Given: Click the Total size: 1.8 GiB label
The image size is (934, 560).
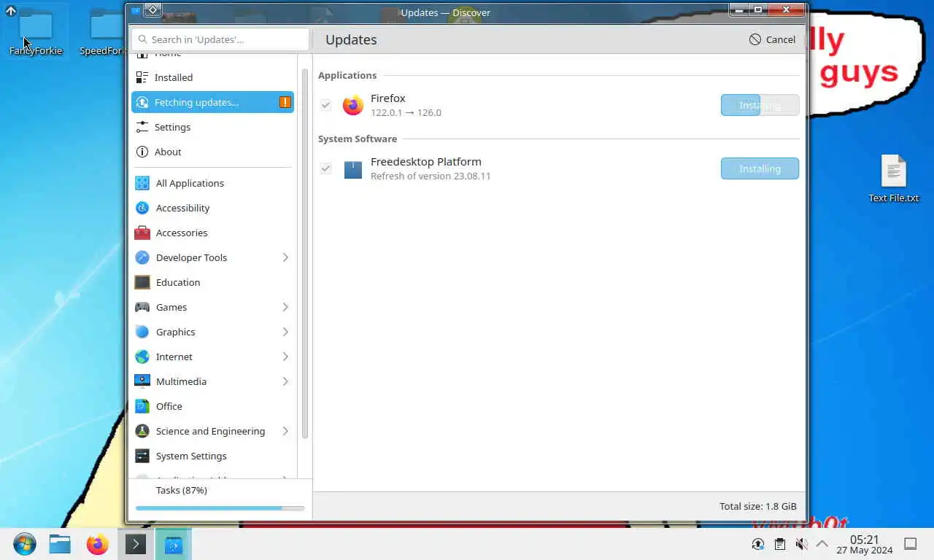Looking at the screenshot, I should [x=758, y=506].
